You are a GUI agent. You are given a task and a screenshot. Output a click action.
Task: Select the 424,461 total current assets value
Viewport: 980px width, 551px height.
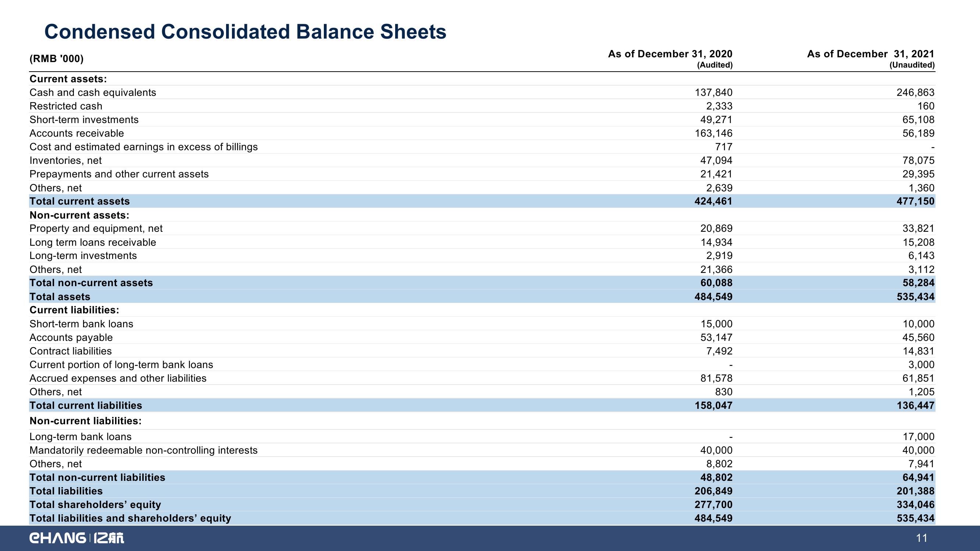(x=713, y=201)
